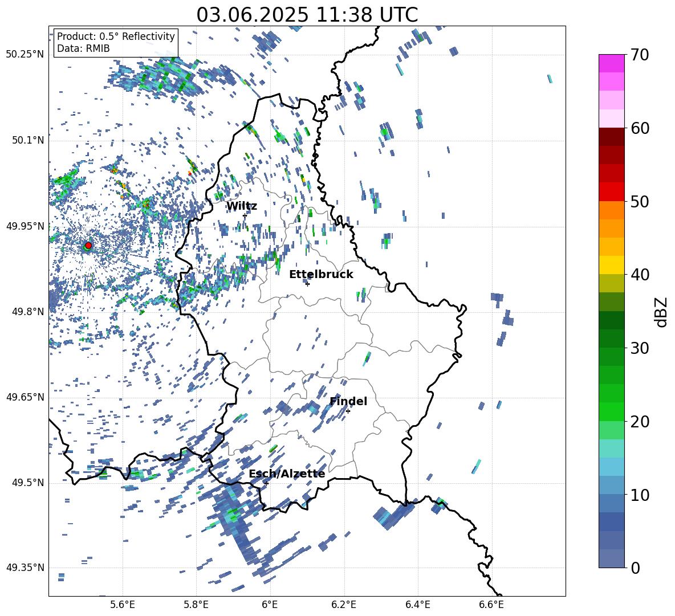Click the Wiltz station cross marker

(x=245, y=215)
